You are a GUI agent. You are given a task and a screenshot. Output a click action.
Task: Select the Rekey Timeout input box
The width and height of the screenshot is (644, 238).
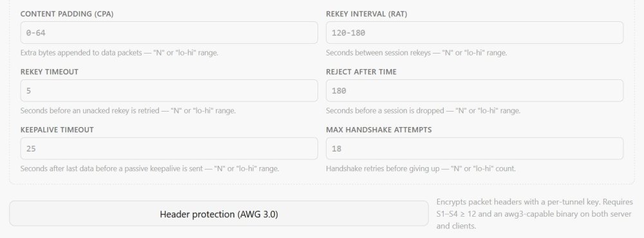click(x=169, y=90)
